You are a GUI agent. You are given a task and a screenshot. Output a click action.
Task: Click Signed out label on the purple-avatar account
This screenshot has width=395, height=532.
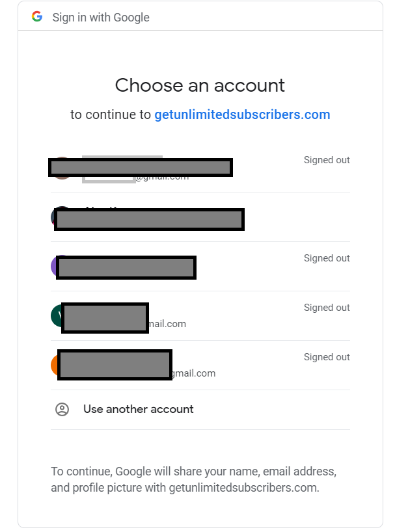tap(327, 258)
